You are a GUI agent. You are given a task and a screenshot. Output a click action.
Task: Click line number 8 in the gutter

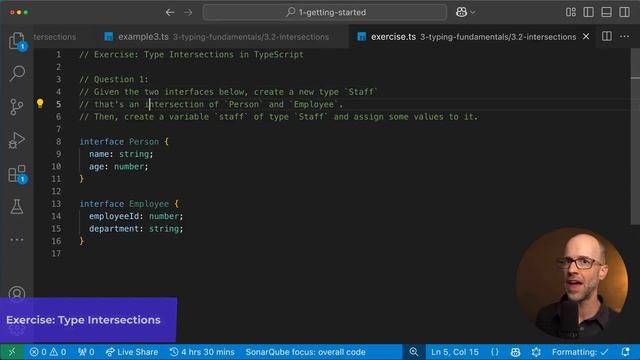(x=58, y=142)
